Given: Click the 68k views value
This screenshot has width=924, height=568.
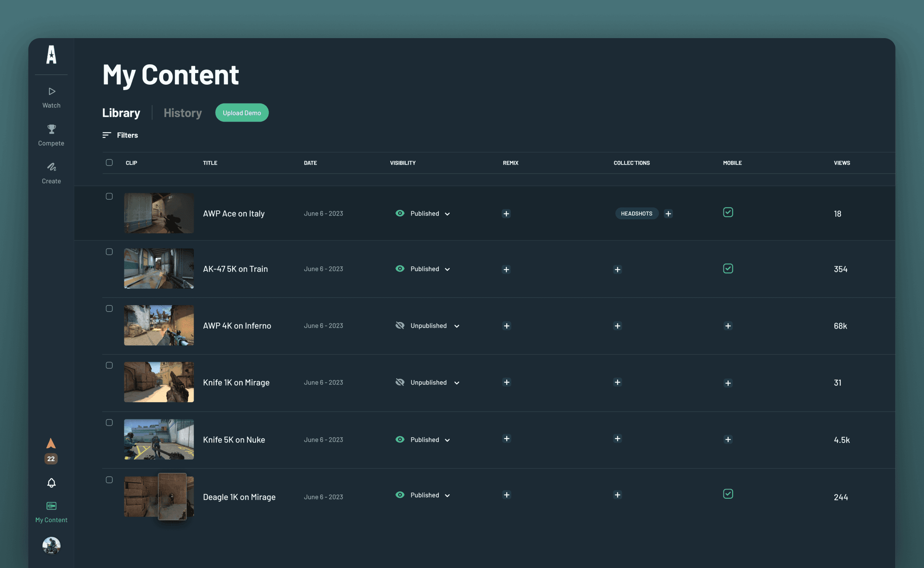Looking at the screenshot, I should (x=840, y=326).
